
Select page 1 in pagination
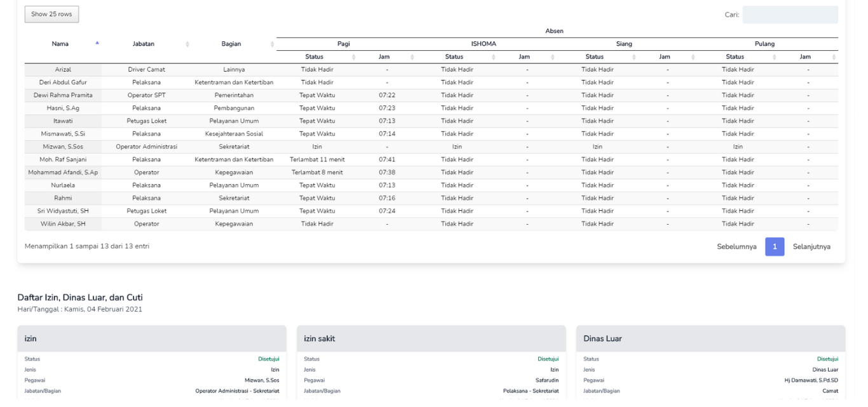tap(775, 246)
